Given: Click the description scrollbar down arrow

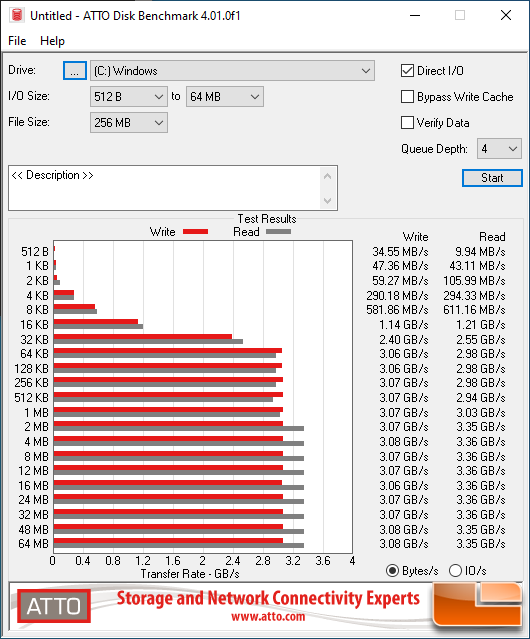Looking at the screenshot, I should point(328,201).
